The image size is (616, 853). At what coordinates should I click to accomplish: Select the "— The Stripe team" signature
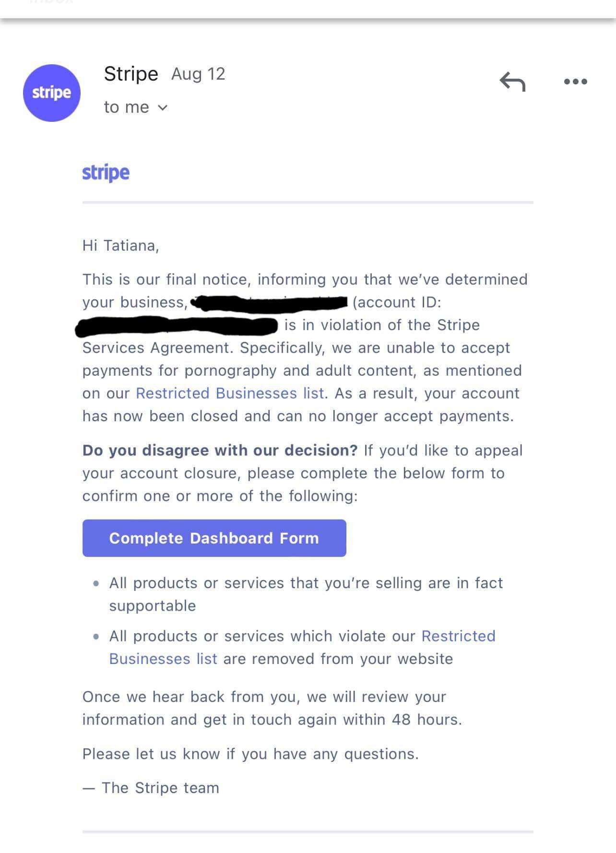tap(151, 788)
